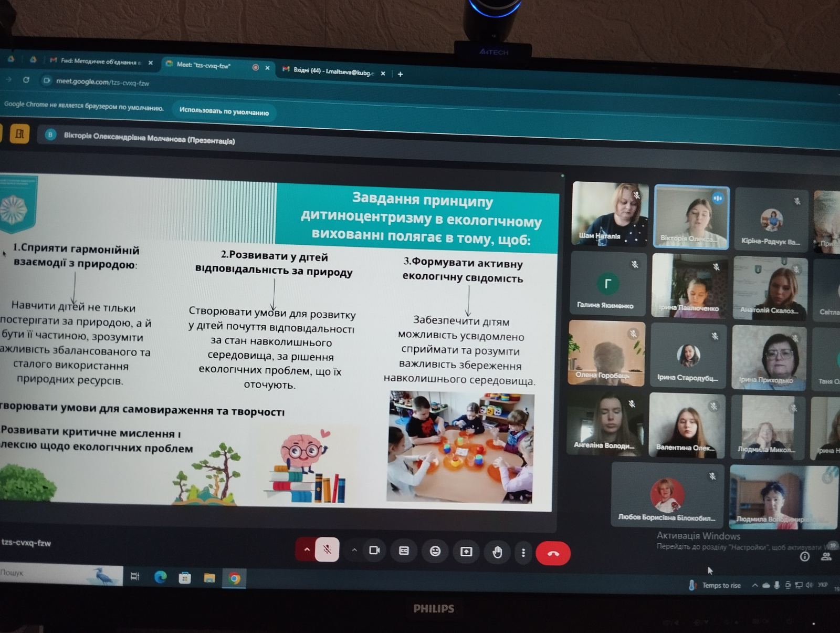
Task: Click the Present screen icon
Action: click(466, 552)
